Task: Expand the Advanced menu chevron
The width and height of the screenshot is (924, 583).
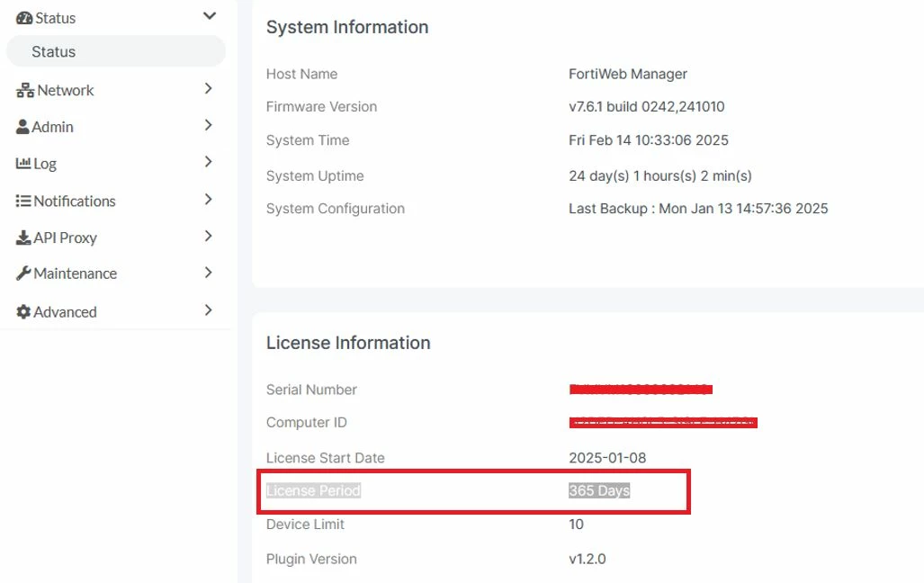Action: pos(208,310)
